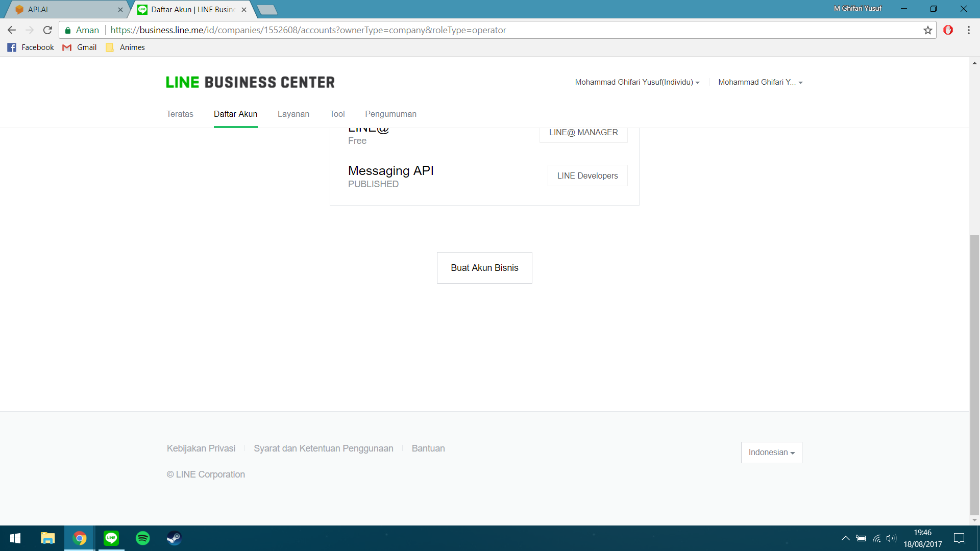Click the volume icon in system tray
The image size is (980, 551).
pyautogui.click(x=891, y=538)
